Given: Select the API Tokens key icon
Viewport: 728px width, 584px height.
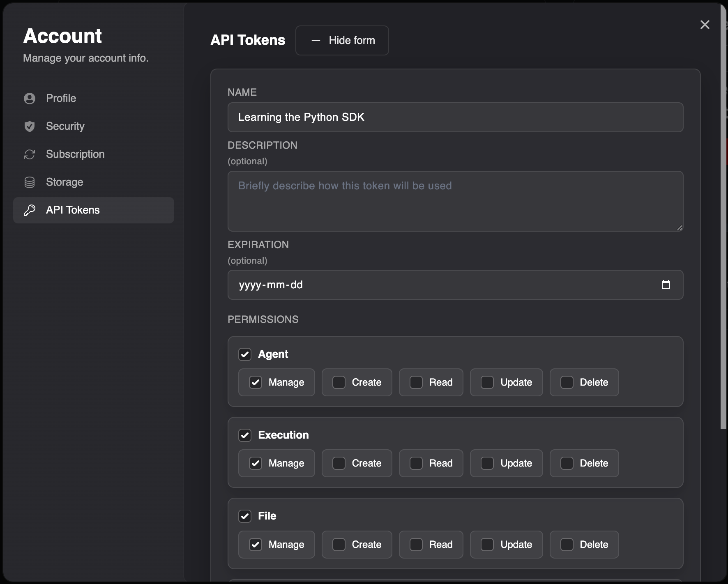Looking at the screenshot, I should pyautogui.click(x=29, y=210).
